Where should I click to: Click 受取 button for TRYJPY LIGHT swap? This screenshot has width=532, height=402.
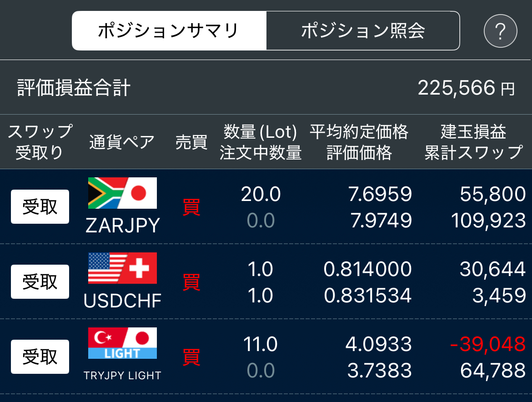[x=40, y=357]
